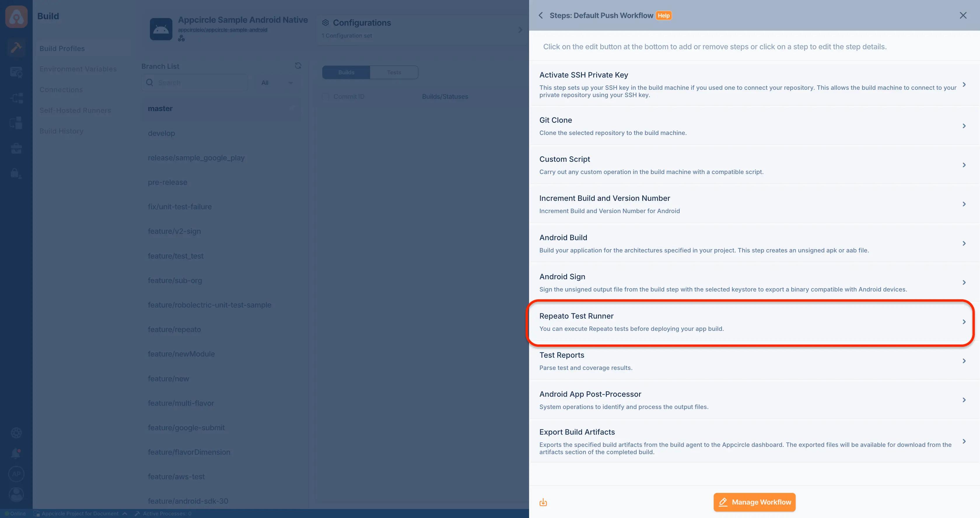The height and width of the screenshot is (518, 980).
Task: Tick the Commit ID select-all checkbox
Action: [326, 96]
